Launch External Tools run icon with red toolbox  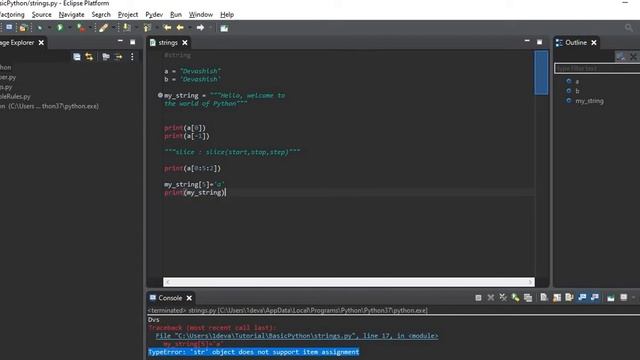[x=80, y=28]
